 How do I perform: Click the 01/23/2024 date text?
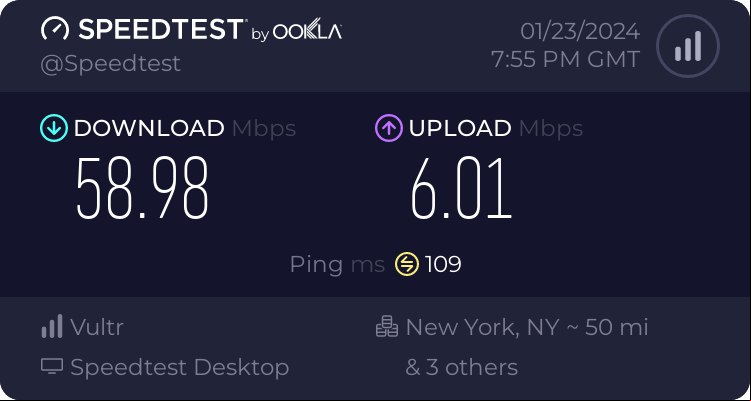coord(580,32)
